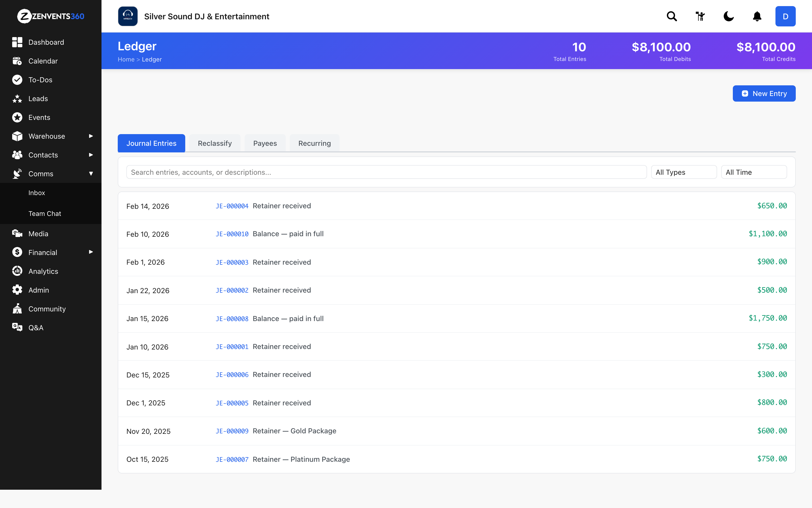Click the Financial dollar icon
This screenshot has height=508, width=812.
tap(17, 252)
